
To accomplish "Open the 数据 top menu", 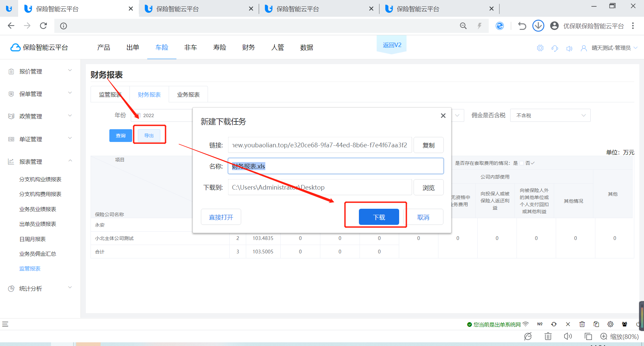I will 307,47.
